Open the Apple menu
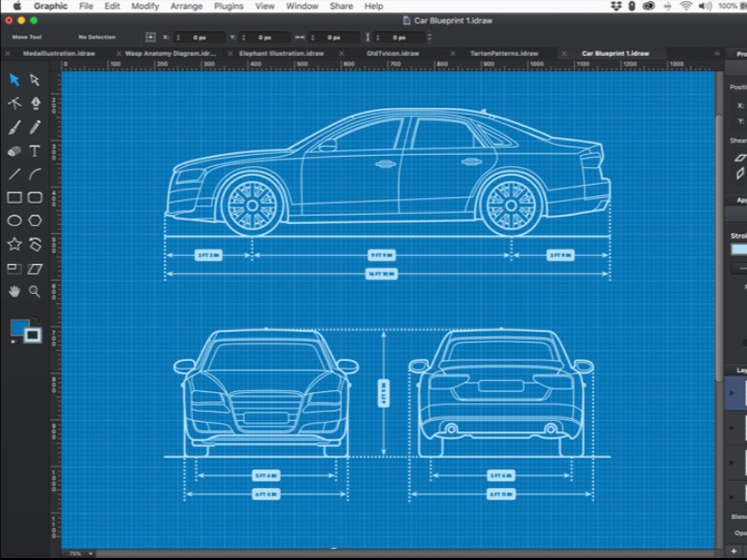Screen dimensions: 747x560 tap(17, 7)
